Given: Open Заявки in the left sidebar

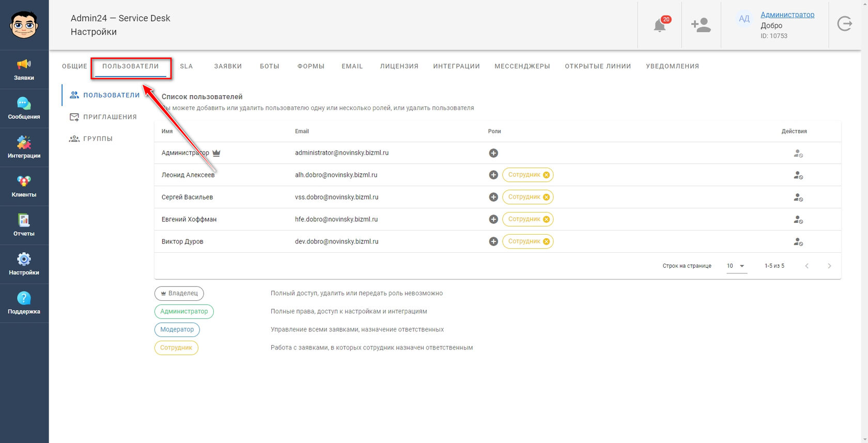Looking at the screenshot, I should [x=24, y=70].
